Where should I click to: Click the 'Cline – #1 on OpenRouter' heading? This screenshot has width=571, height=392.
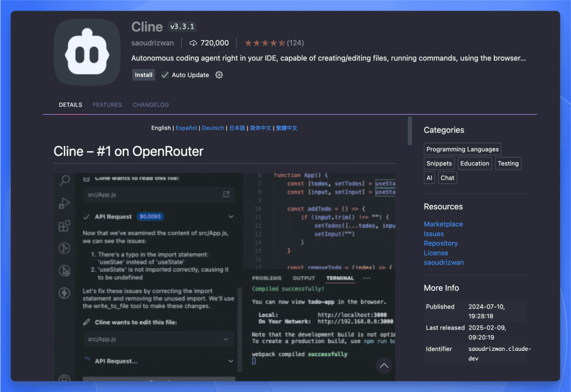[128, 151]
